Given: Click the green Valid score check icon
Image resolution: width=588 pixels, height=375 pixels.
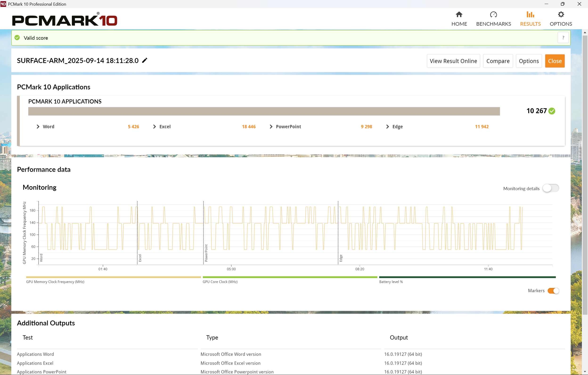Looking at the screenshot, I should click(x=17, y=38).
